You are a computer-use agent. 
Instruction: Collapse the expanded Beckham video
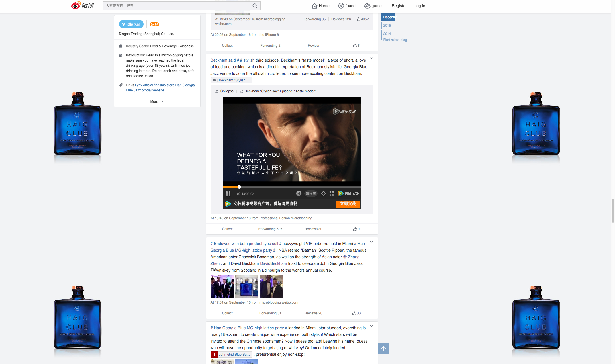(x=224, y=91)
